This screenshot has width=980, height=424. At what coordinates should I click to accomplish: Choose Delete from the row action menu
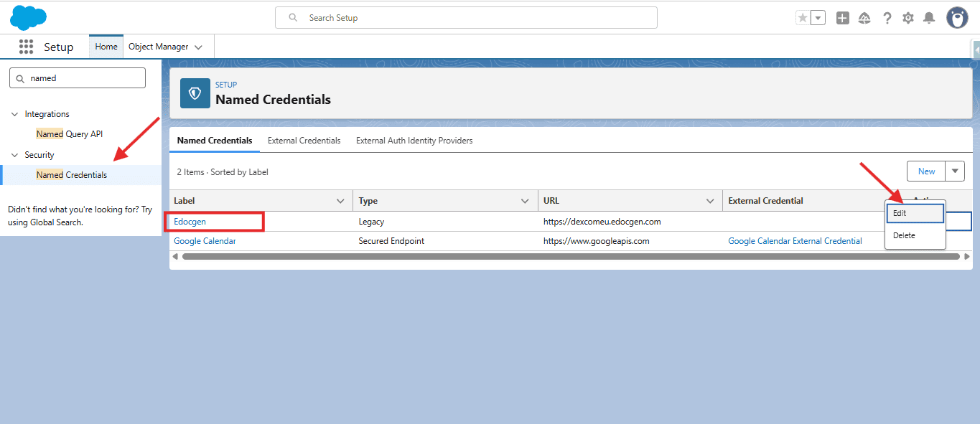point(915,235)
